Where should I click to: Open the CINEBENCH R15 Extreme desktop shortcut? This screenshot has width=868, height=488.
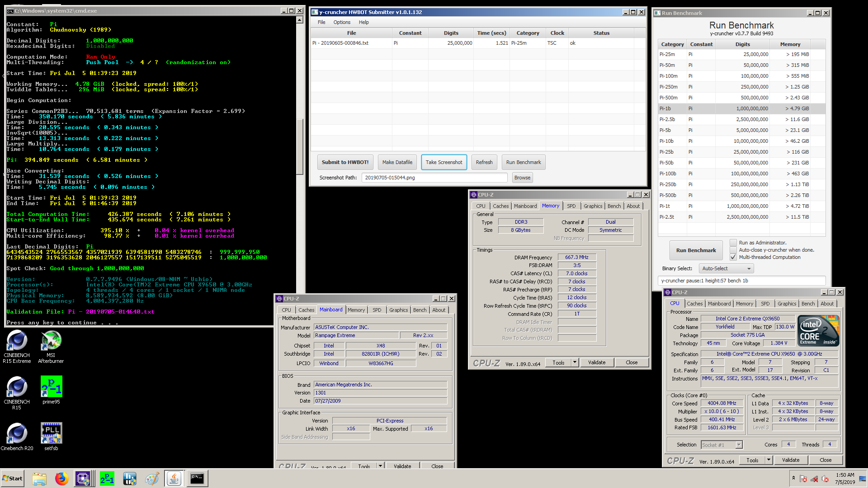17,347
